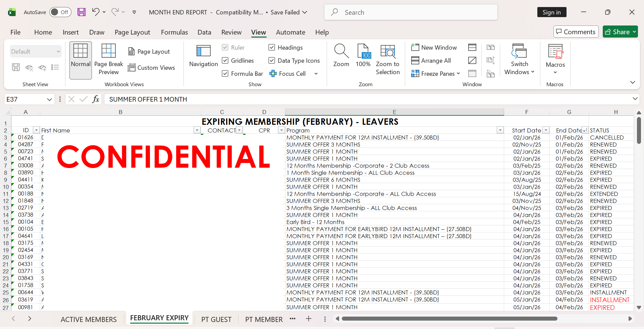Collapse the ribbon chevron
644x329 pixels.
[x=633, y=83]
